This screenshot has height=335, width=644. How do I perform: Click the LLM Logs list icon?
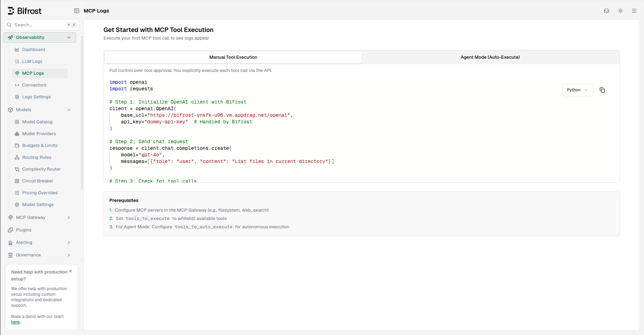17,62
